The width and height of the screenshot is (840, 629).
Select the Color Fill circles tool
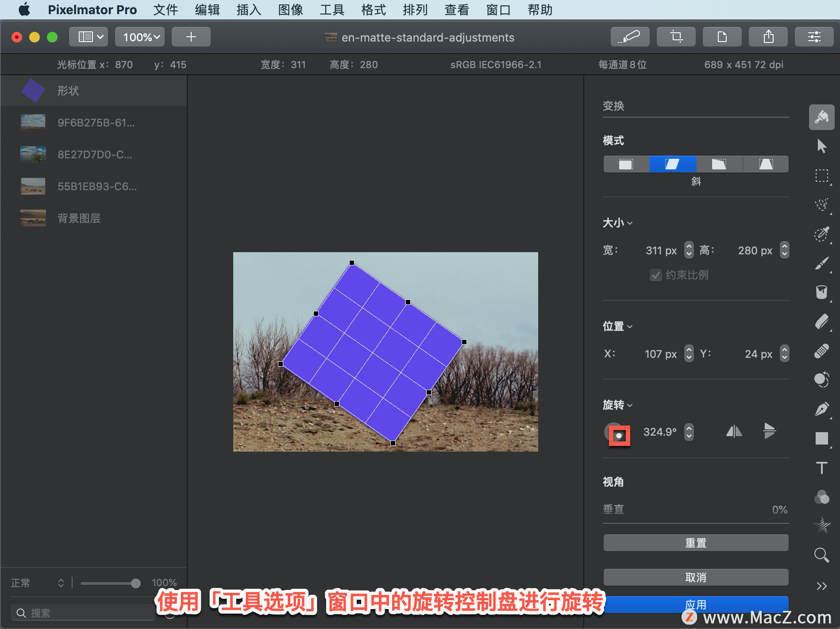point(821,497)
